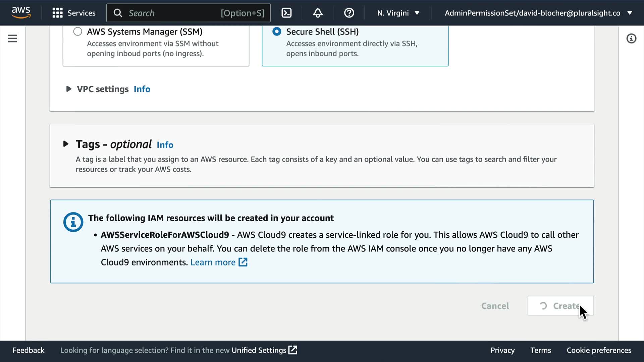Image resolution: width=644 pixels, height=362 pixels.
Task: Open the CloudShell terminal icon
Action: (x=286, y=13)
